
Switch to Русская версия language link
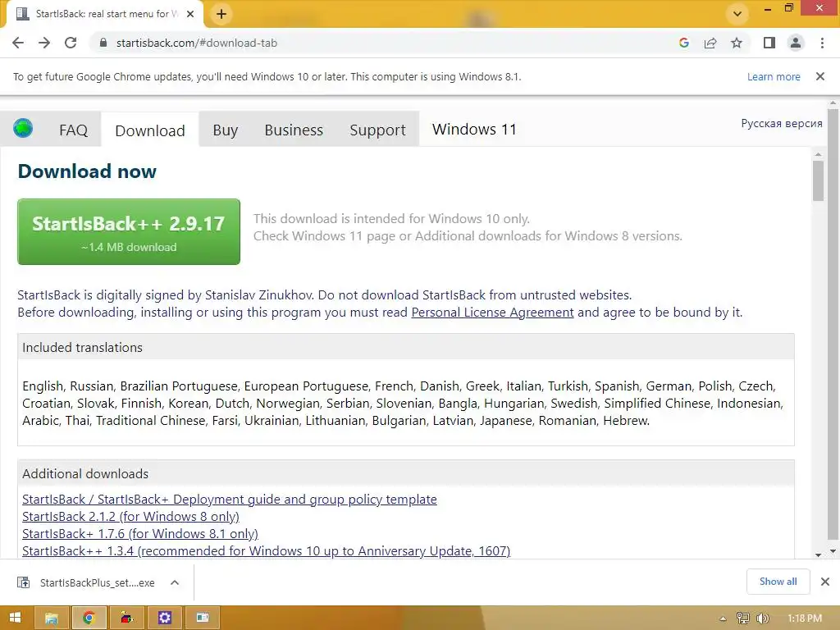click(x=782, y=123)
